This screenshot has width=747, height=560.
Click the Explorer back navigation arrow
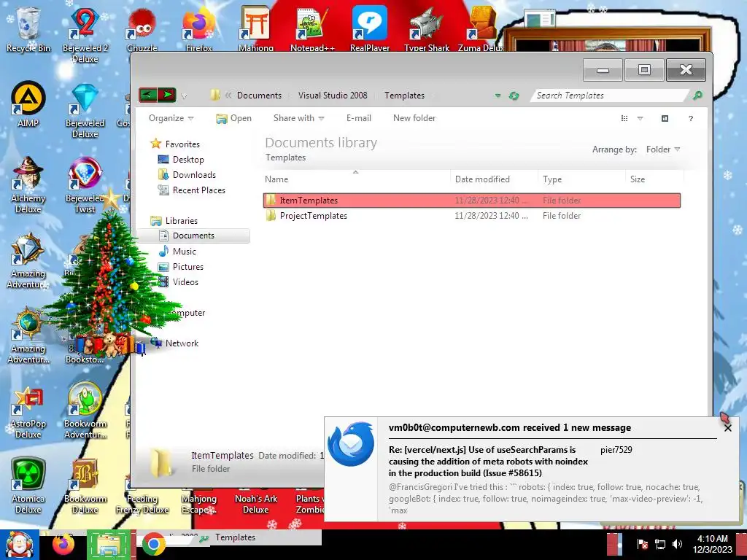click(147, 95)
